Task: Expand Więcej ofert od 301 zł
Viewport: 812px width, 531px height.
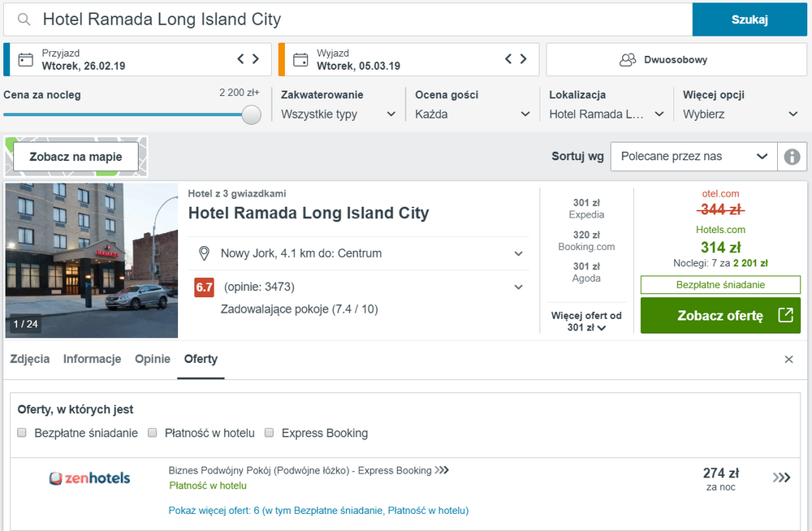Action: 586,322
